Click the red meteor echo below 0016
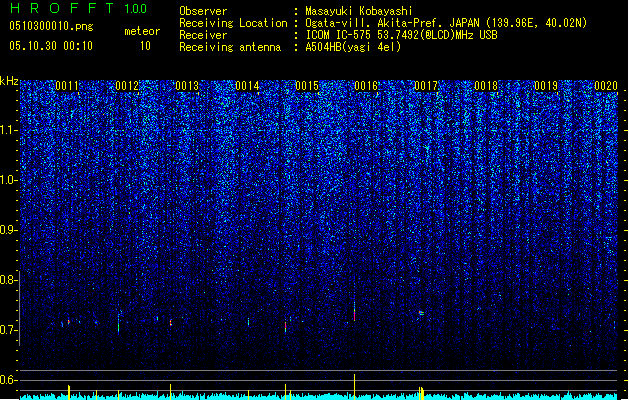This screenshot has height=400, width=629. pyautogui.click(x=354, y=313)
